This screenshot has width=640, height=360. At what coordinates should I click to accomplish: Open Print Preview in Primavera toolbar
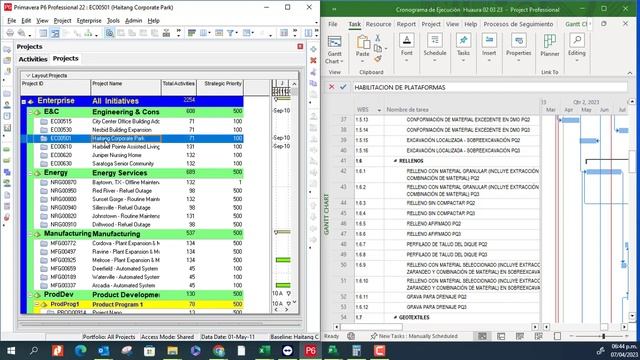(22, 33)
